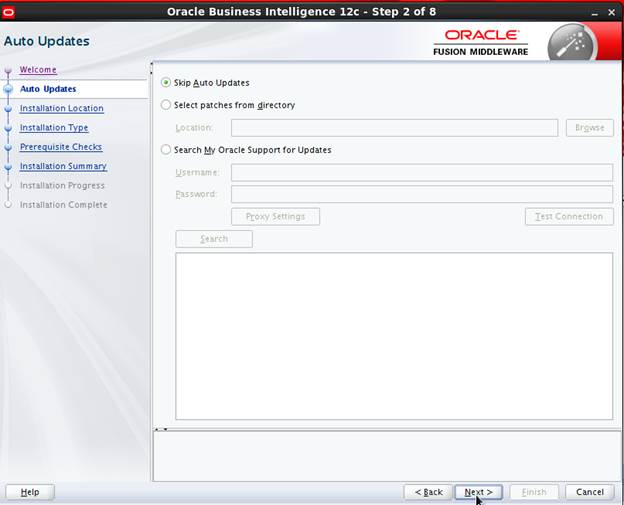Click the installer wizard wand icon in header

tap(573, 44)
